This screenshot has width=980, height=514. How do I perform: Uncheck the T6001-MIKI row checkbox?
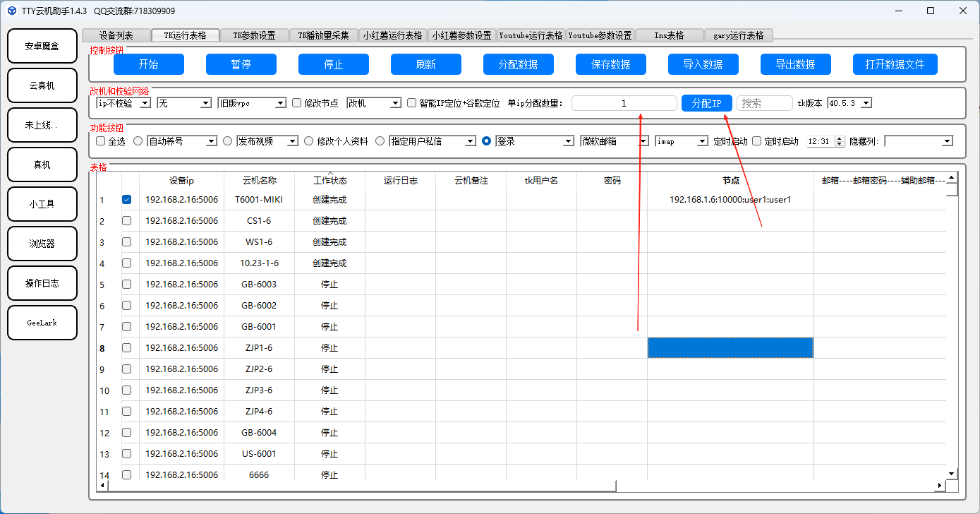126,200
